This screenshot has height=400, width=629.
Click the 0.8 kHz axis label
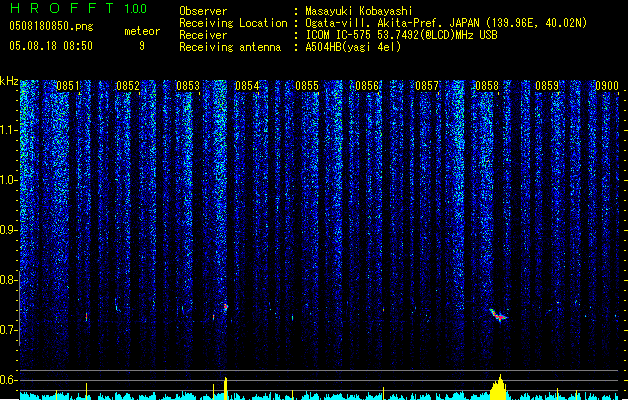tap(9, 280)
